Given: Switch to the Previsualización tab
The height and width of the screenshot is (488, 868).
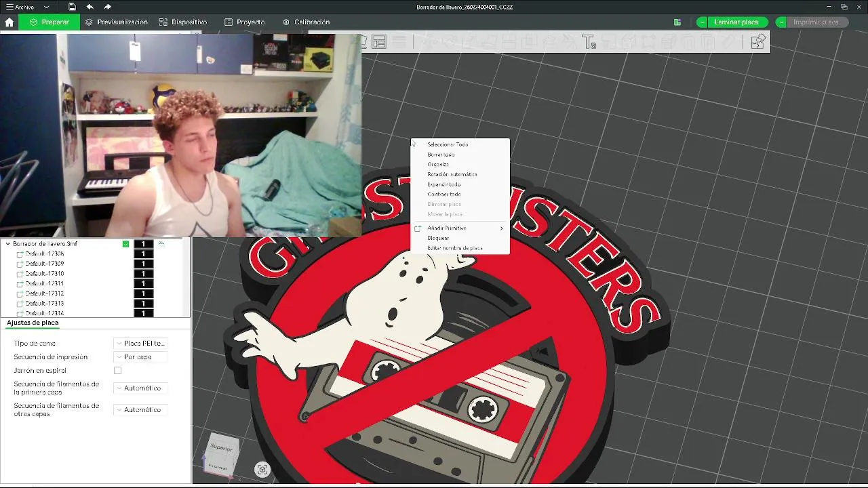Looking at the screenshot, I should (116, 22).
